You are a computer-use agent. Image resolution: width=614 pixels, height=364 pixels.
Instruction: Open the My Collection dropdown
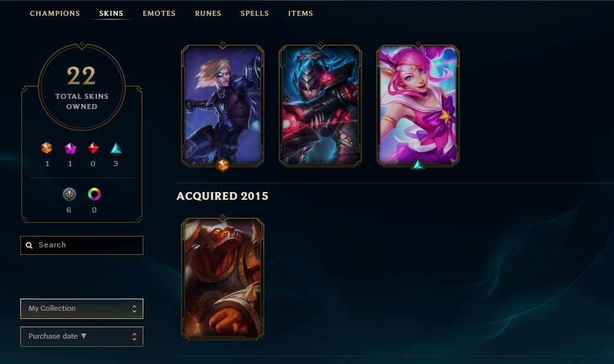pos(82,309)
